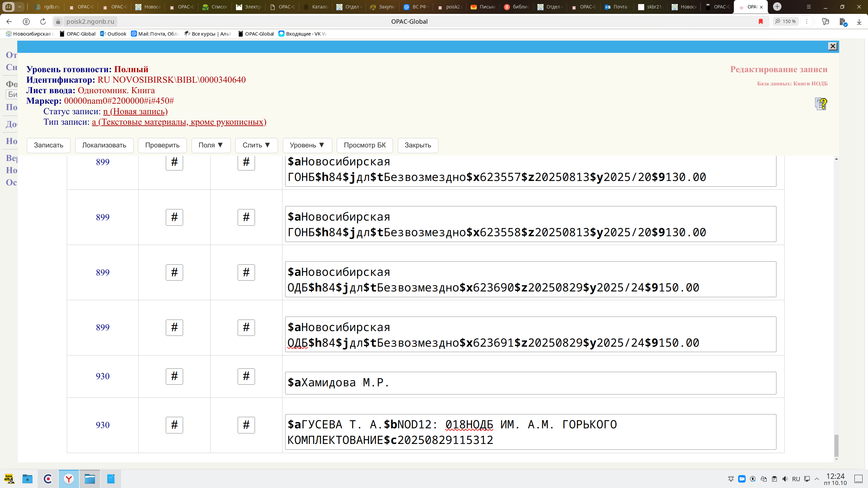The width and height of the screenshot is (868, 488).
Task: Toggle first indicator # of Хамидова 930 row
Action: (x=174, y=376)
